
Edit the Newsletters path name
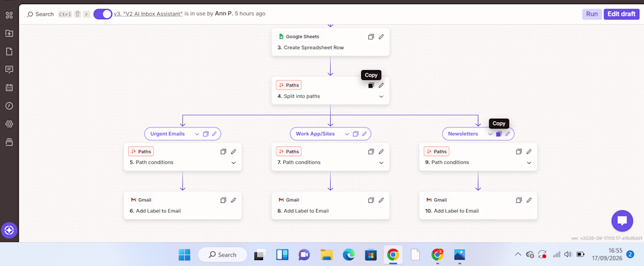[x=508, y=134]
